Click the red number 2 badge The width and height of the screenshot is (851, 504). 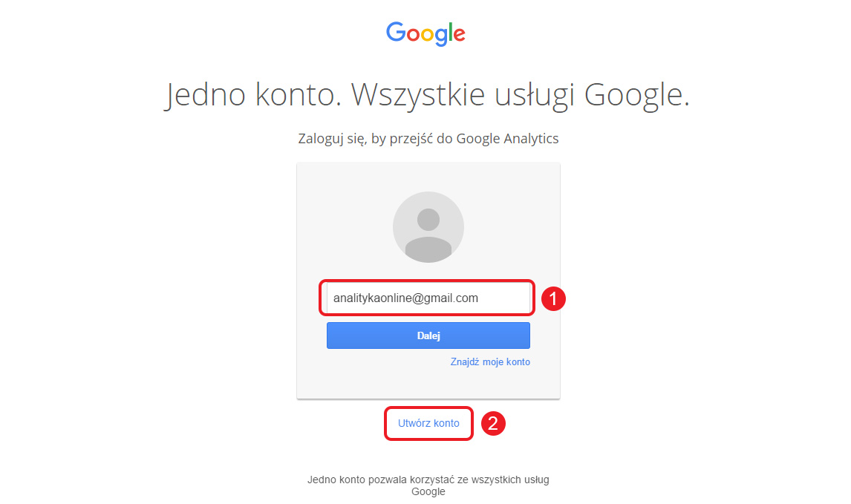[x=493, y=423]
